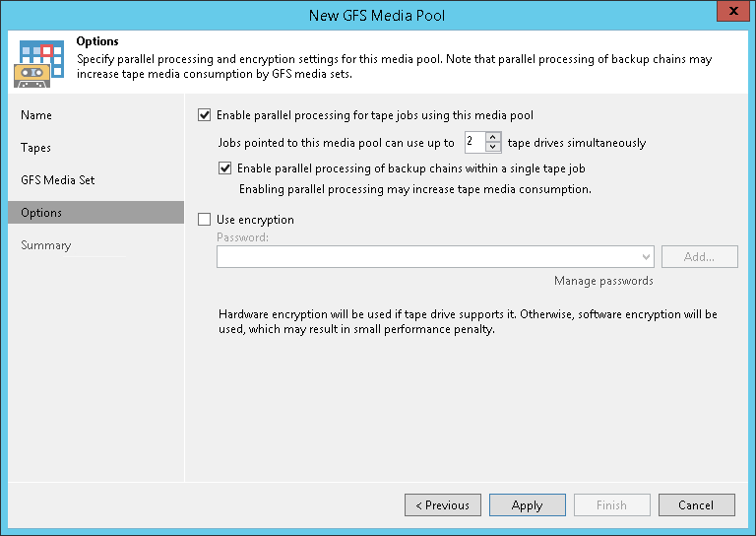Click the Previous button
This screenshot has height=536, width=756.
click(443, 505)
